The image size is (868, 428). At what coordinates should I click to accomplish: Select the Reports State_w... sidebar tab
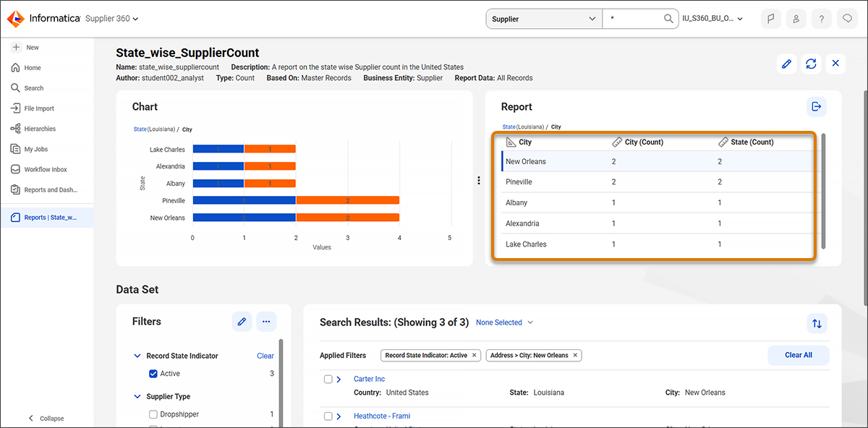(x=46, y=217)
